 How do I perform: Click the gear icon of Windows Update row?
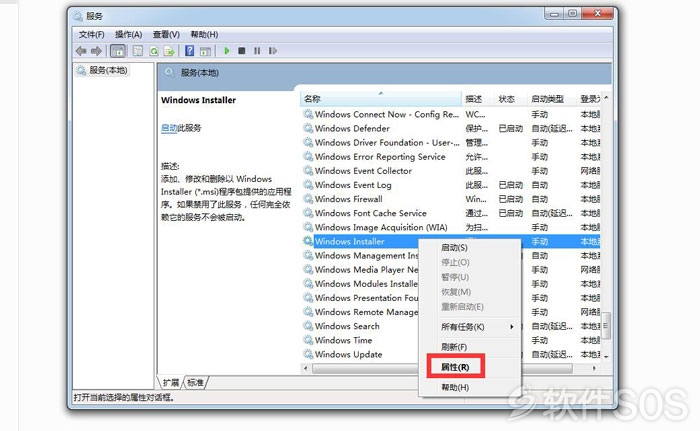pyautogui.click(x=308, y=354)
